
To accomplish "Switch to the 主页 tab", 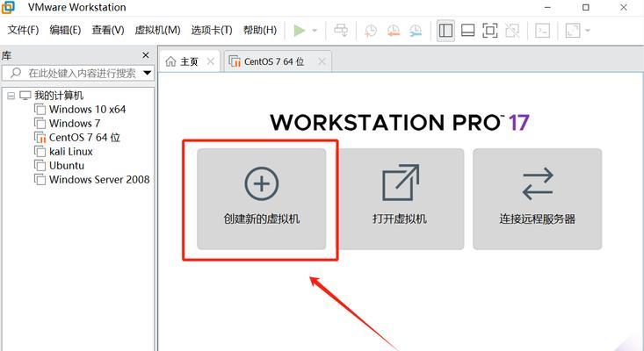I will point(190,61).
